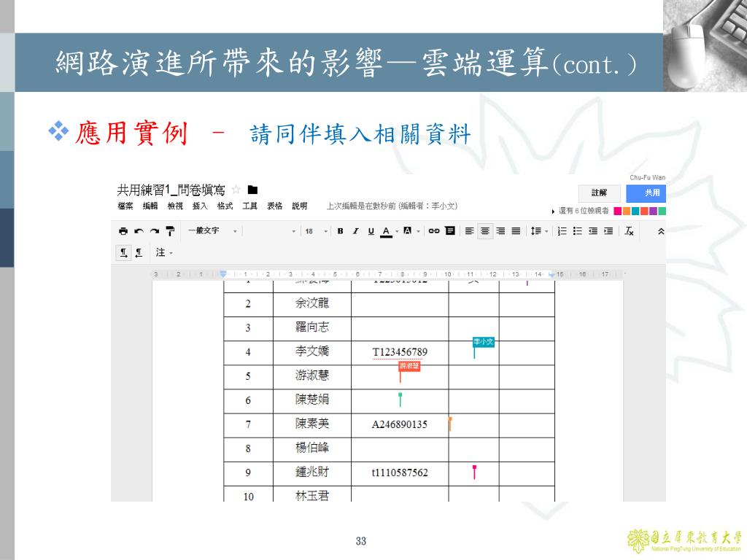Click the 註解 comments button
Image resolution: width=747 pixels, height=560 pixels.
point(600,192)
